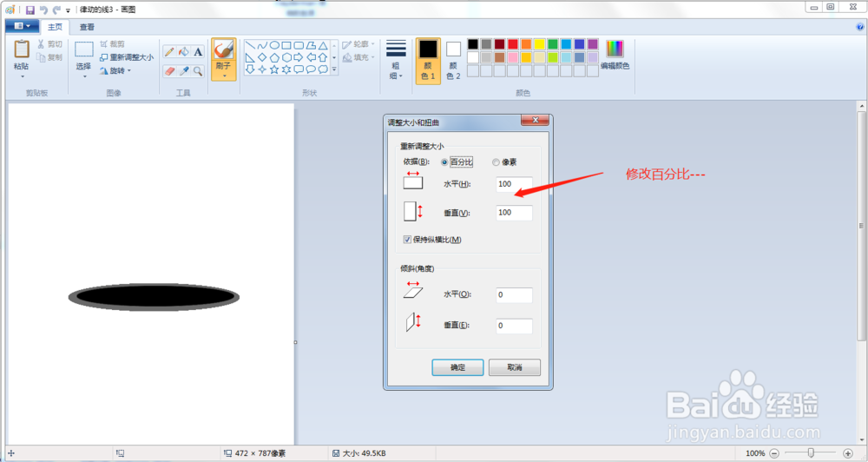This screenshot has width=868, height=462.
Task: Click the 取消 button
Action: coord(514,367)
